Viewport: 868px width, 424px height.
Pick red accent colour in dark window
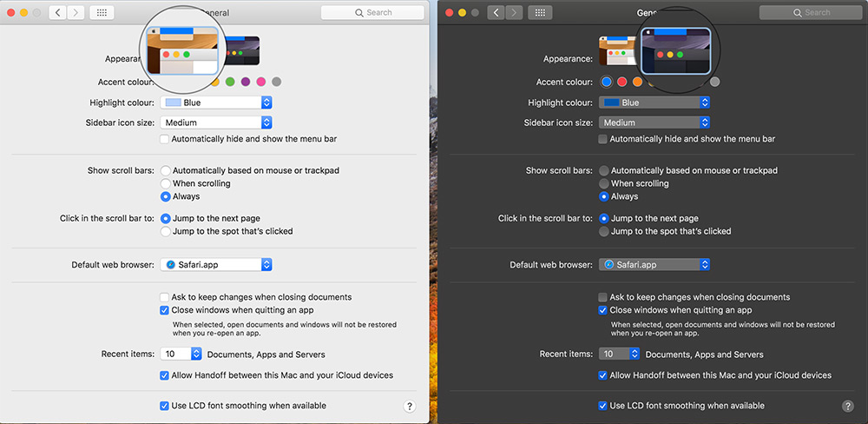tap(621, 82)
